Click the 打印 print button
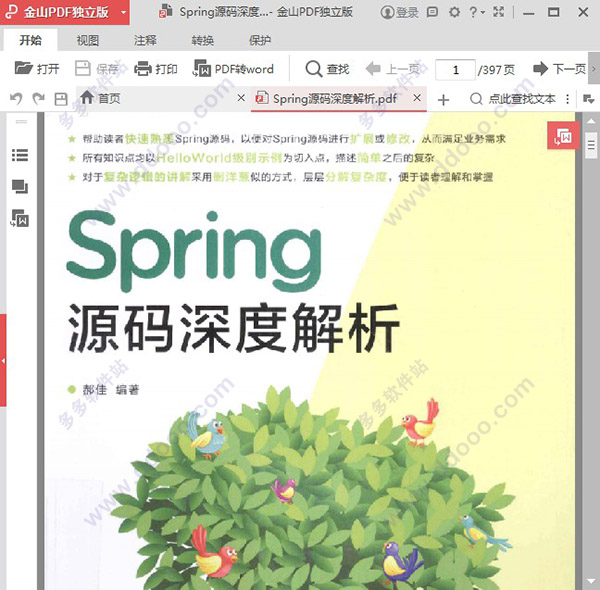Screen dimensions: 600x590 pos(156,69)
